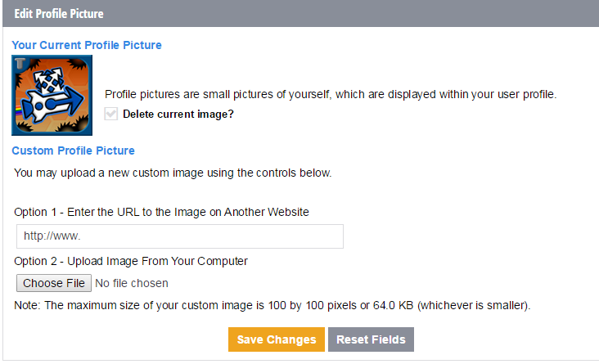Click the 'Edit Profile Picture' header title
Image resolution: width=599 pixels, height=364 pixels.
(x=59, y=14)
